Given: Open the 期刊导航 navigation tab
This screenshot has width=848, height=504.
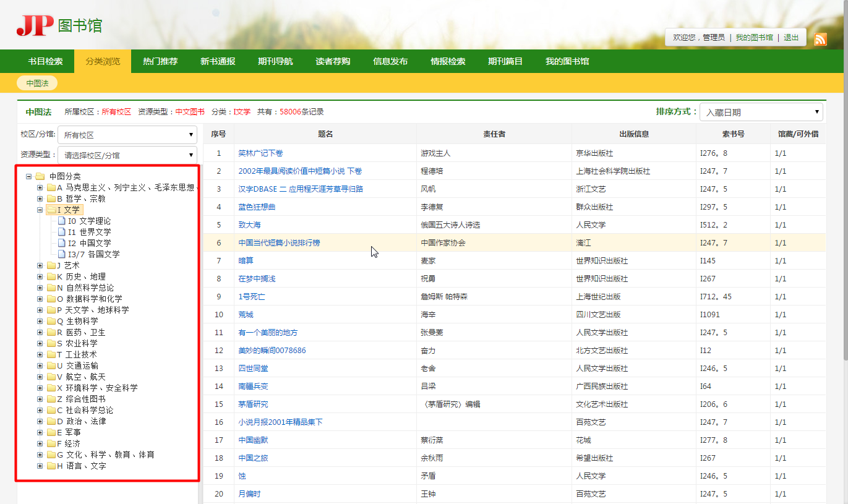Looking at the screenshot, I should 275,61.
